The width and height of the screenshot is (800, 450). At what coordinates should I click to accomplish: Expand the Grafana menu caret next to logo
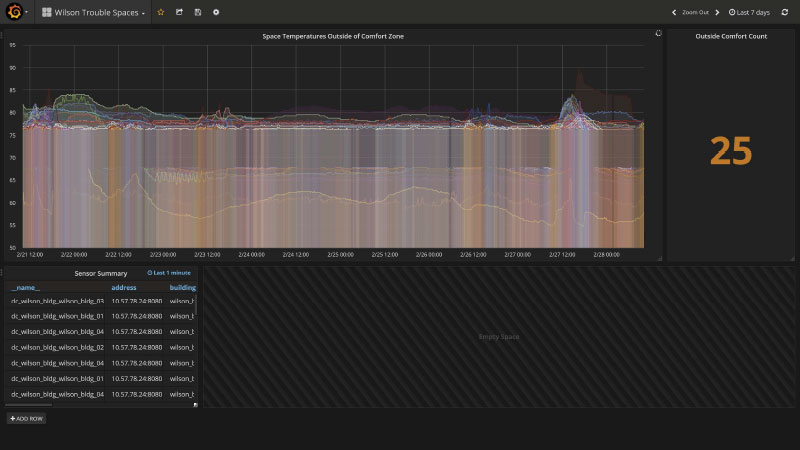pyautogui.click(x=27, y=12)
